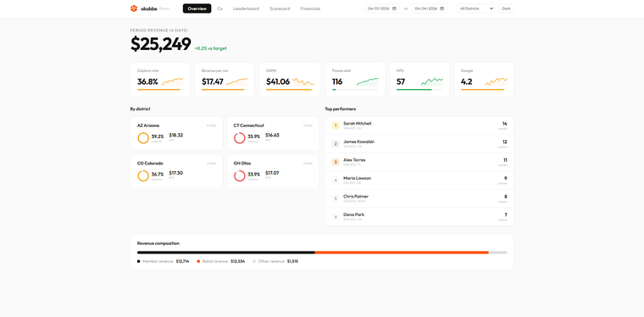Click the black member segment of revenue bar
The width and height of the screenshot is (644, 317).
tap(226, 253)
